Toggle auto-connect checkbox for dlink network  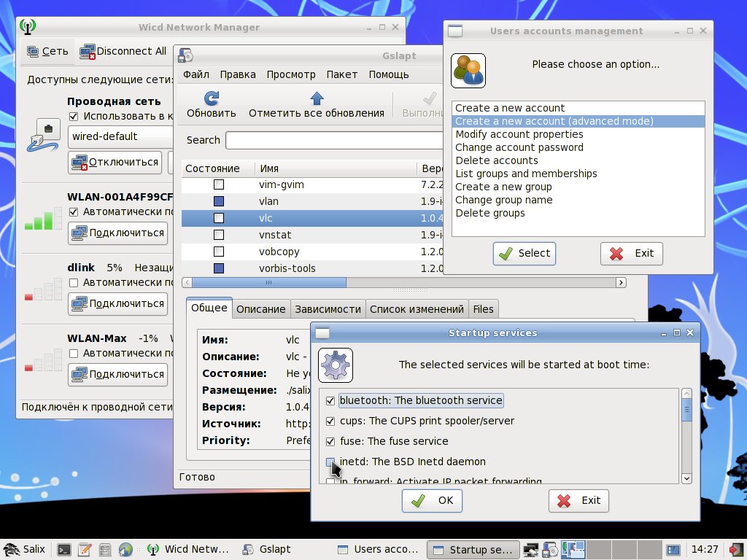tap(74, 283)
